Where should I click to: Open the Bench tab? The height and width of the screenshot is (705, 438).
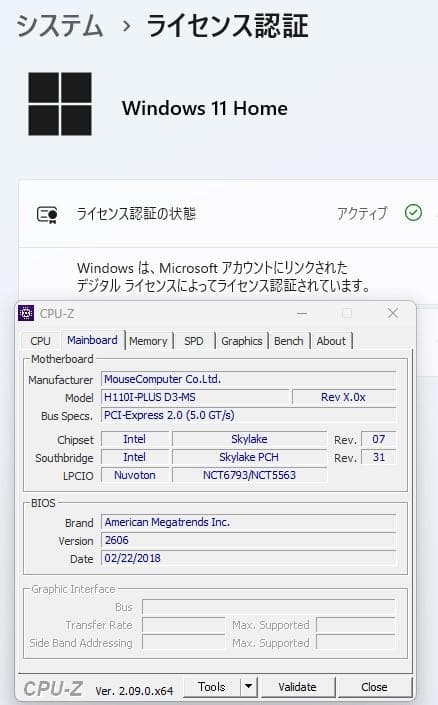coord(289,341)
